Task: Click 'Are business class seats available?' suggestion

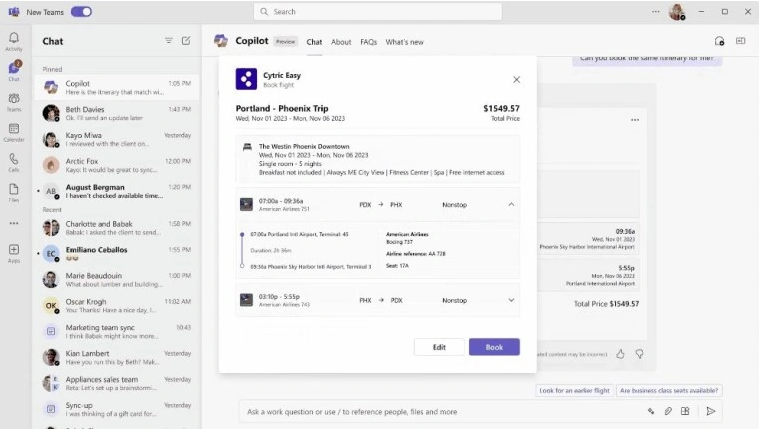Action: [x=669, y=390]
